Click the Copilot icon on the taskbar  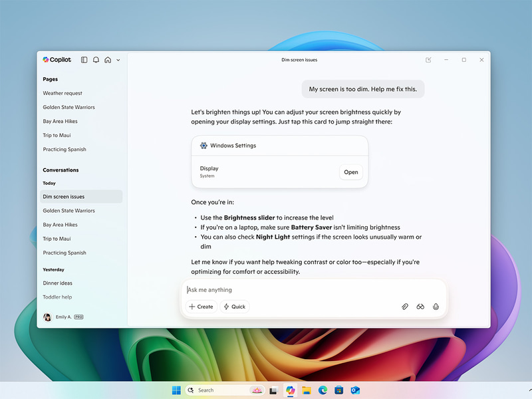point(290,390)
